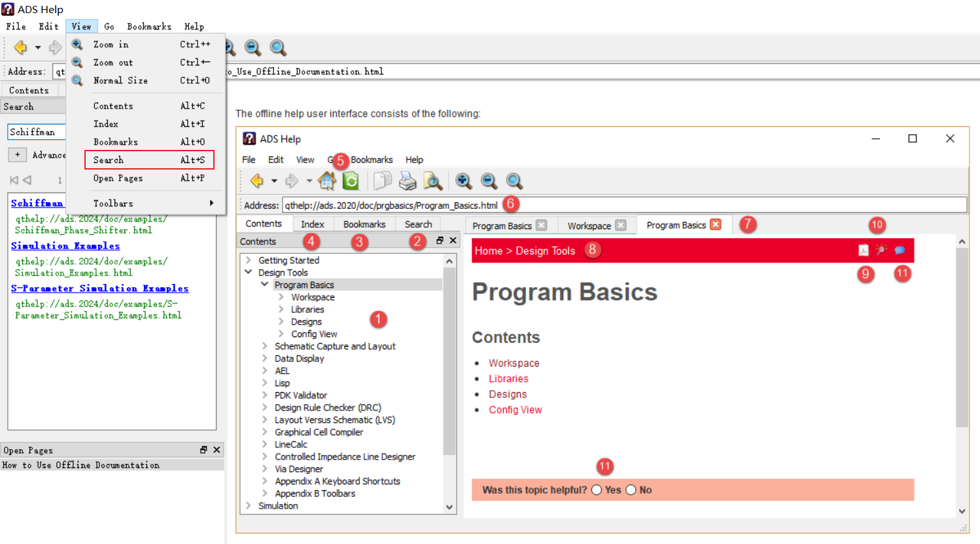Click the Zoom in icon in pictured toolbar
Screen dimensions: 980x544
pos(464,181)
